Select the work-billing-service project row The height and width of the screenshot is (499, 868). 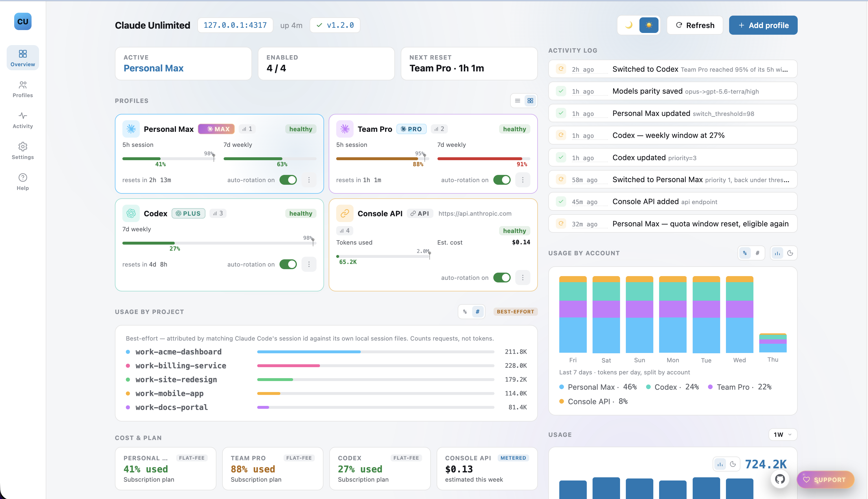click(326, 366)
